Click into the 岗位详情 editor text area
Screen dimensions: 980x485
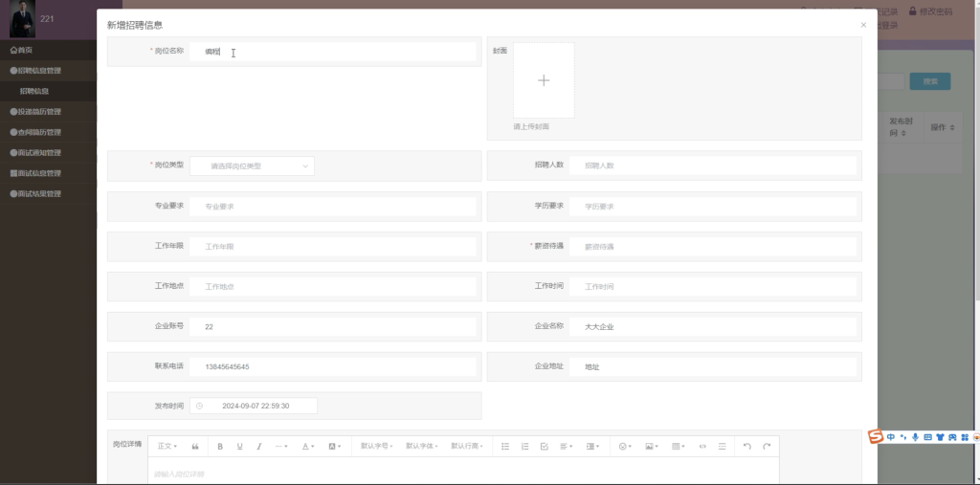pyautogui.click(x=463, y=470)
